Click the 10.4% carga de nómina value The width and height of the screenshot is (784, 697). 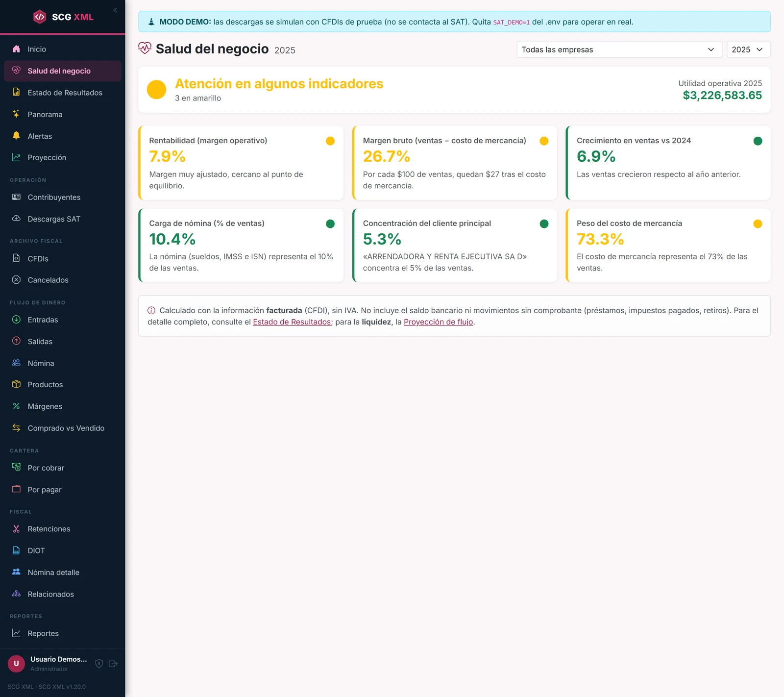[172, 239]
